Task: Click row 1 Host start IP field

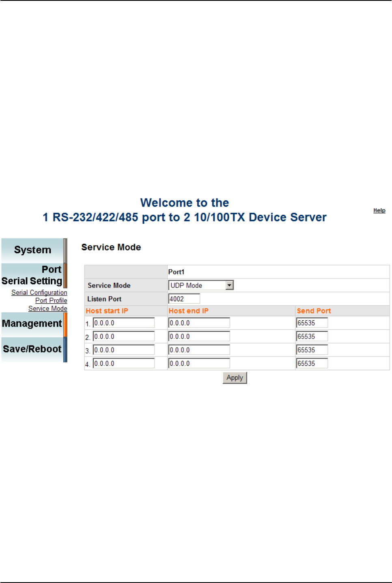Action: coord(124,323)
